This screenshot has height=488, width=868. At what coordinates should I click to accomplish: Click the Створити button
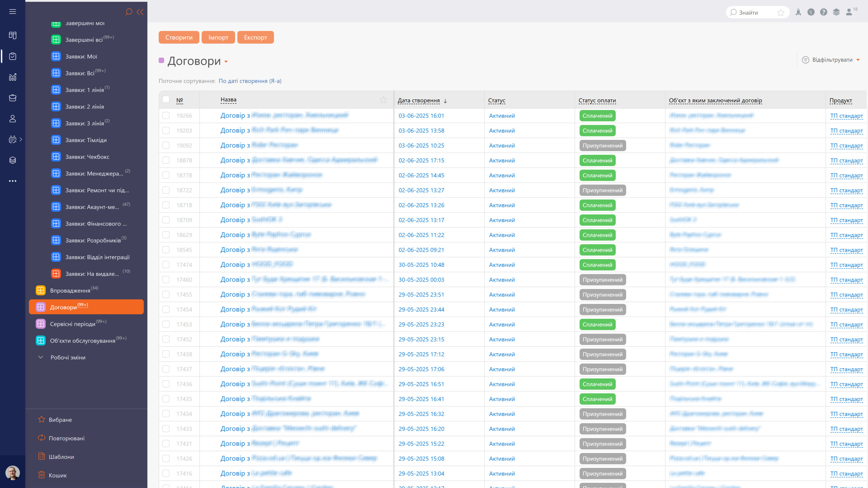point(179,37)
